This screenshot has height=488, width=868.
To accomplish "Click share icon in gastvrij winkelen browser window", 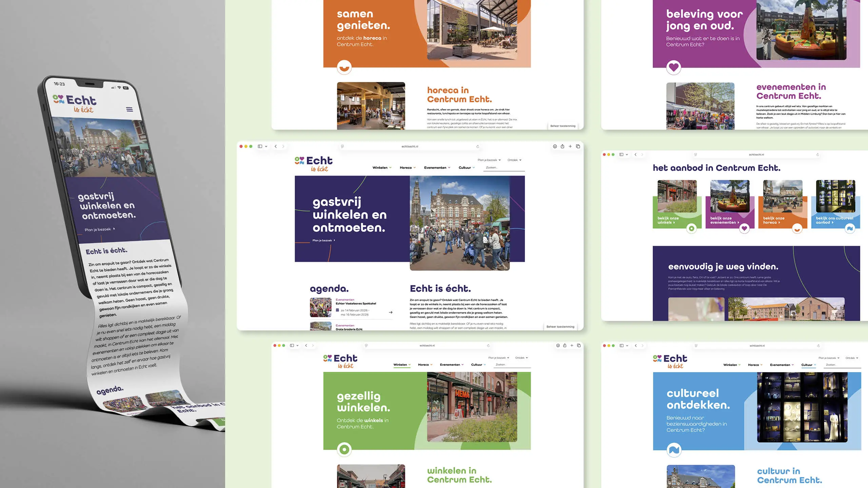I will tap(562, 146).
